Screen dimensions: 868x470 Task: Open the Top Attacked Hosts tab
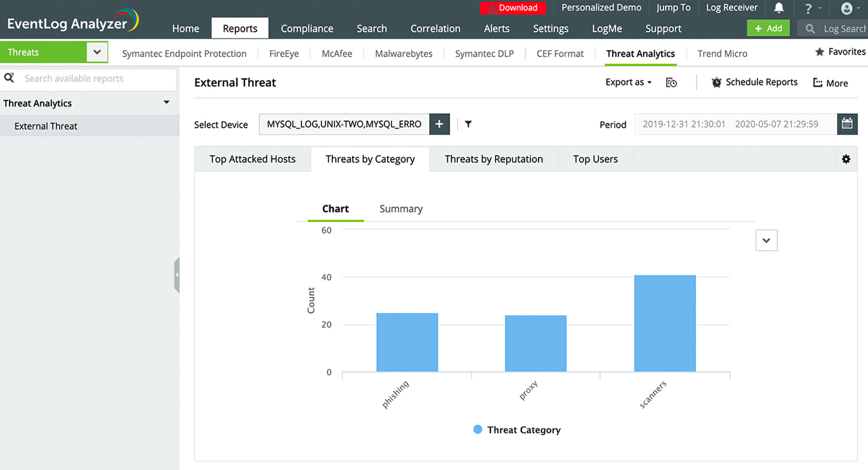click(x=253, y=159)
